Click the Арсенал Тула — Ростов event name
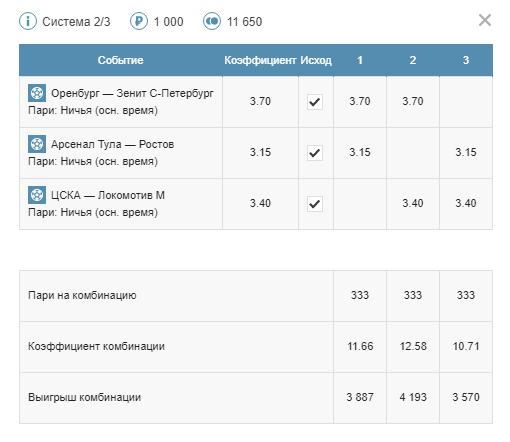 tap(112, 144)
